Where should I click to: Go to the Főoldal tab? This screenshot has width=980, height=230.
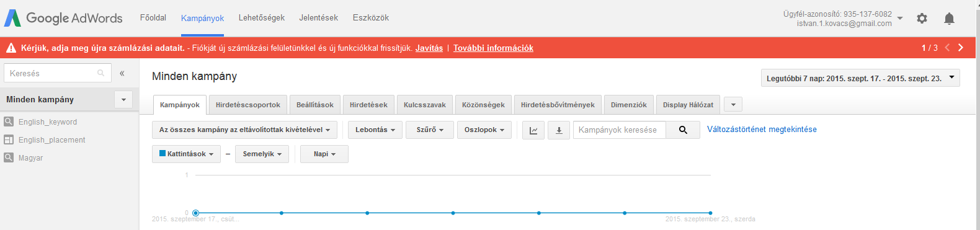(153, 17)
